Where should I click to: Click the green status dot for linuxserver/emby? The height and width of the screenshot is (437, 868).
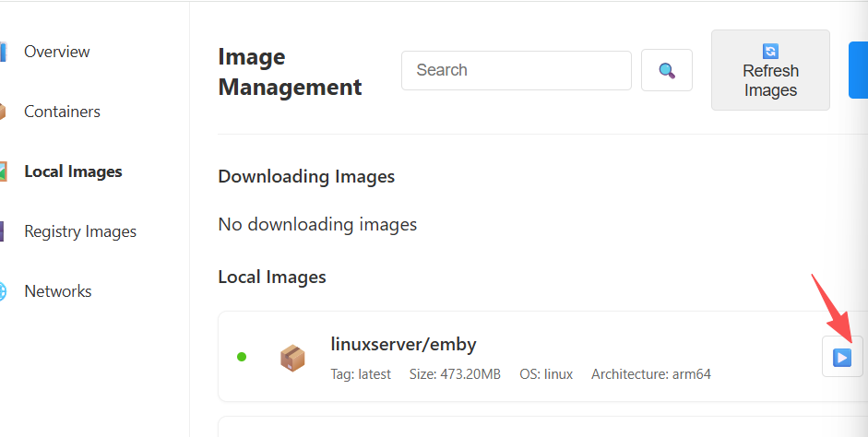[242, 357]
